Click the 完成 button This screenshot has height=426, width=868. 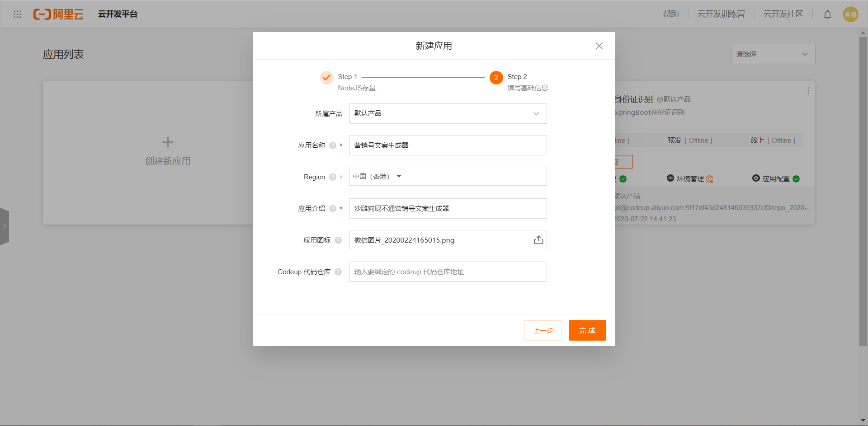[x=587, y=331]
